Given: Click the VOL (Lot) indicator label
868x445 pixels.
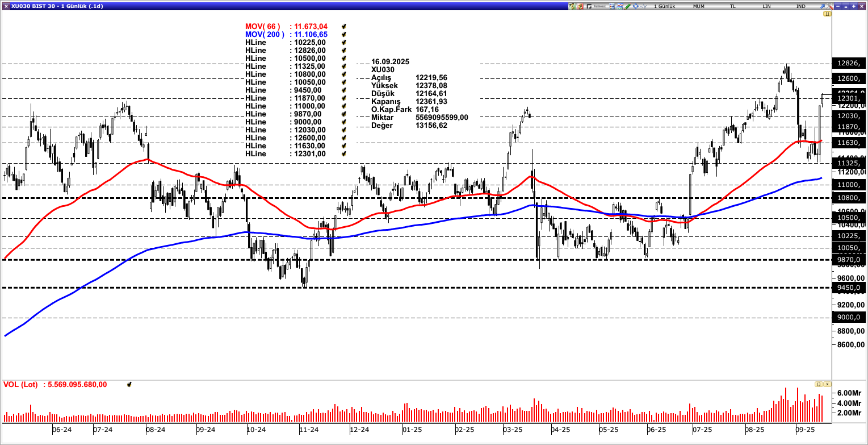Looking at the screenshot, I should 20,385.
